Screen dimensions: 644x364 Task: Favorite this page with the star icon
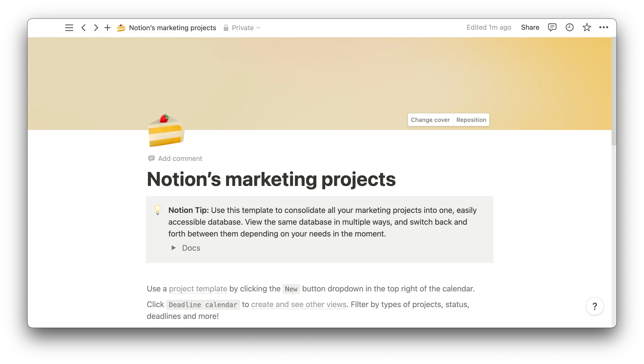pyautogui.click(x=586, y=27)
